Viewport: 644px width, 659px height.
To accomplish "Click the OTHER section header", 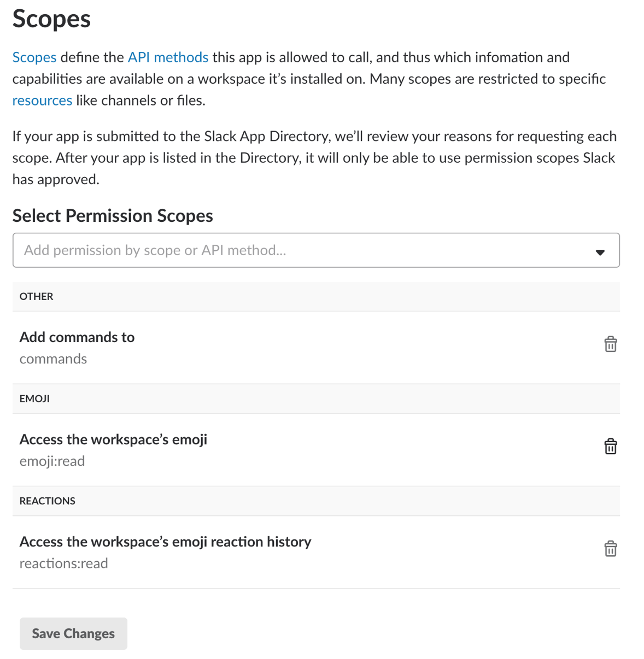I will click(316, 297).
